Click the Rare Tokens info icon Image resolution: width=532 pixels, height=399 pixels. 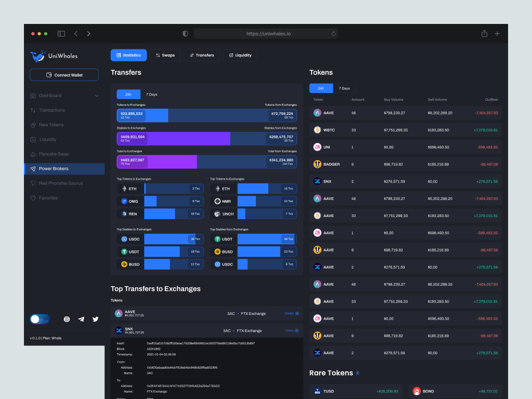click(x=358, y=373)
